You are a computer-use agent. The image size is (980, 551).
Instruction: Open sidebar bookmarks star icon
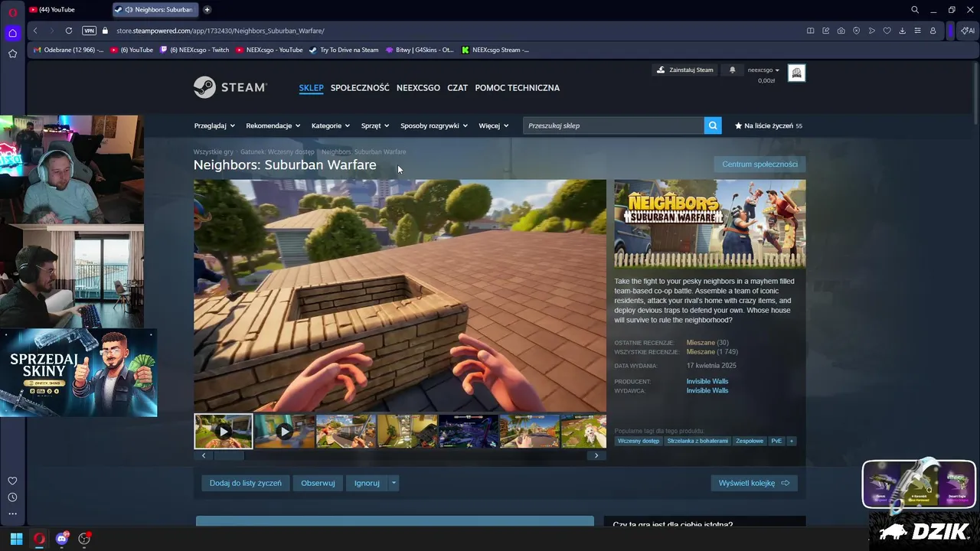[12, 54]
